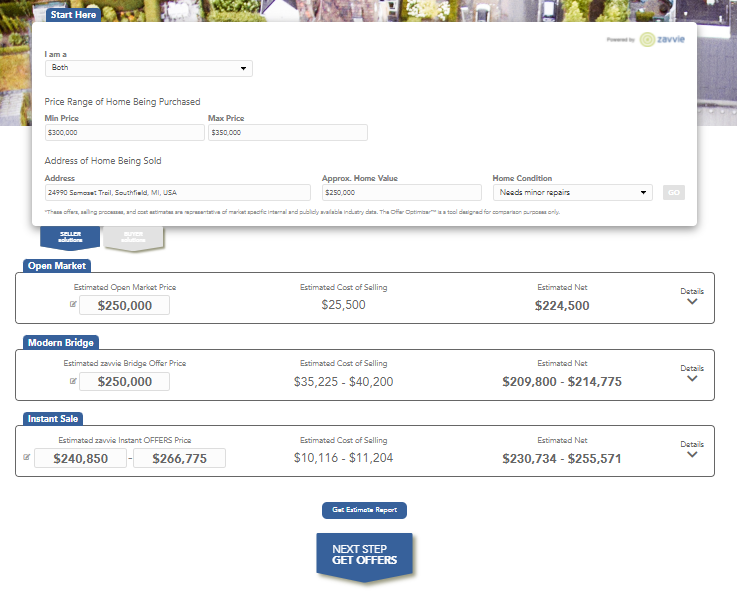Click Get Estimate Report button
This screenshot has height=592, width=737.
point(364,510)
